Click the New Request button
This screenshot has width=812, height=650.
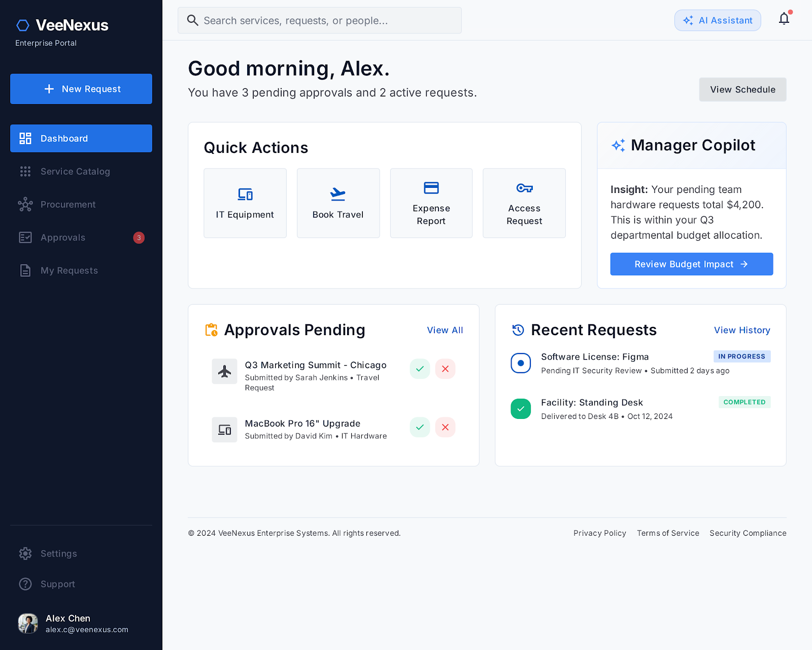81,89
